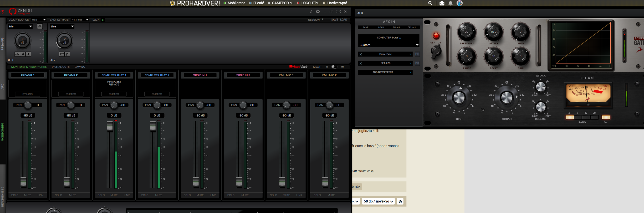
Task: Click the FET-A76 INPUT knob
Action: coord(459,97)
